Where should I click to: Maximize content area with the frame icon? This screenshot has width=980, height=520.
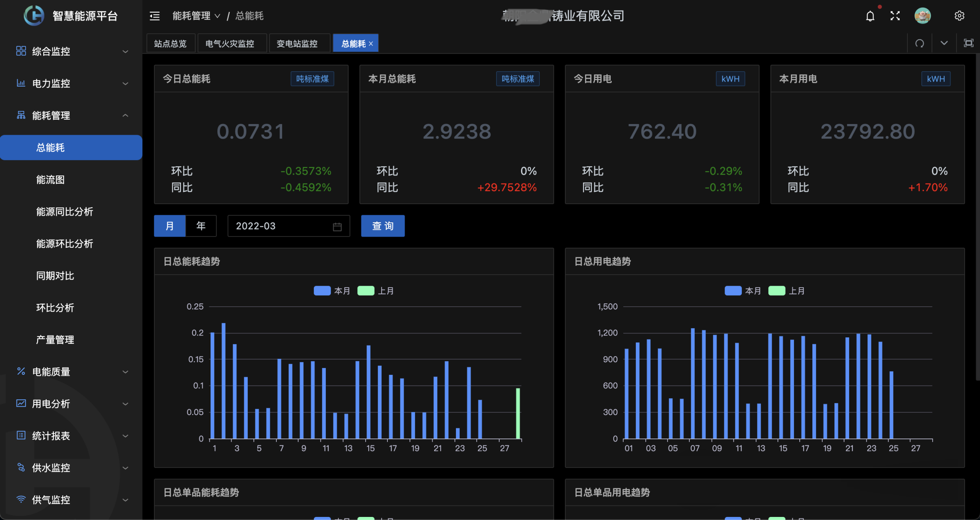point(969,43)
